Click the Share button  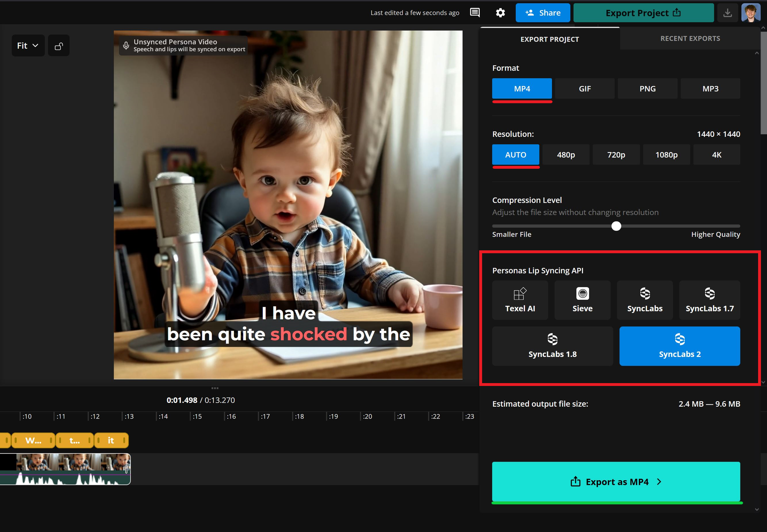(x=543, y=13)
